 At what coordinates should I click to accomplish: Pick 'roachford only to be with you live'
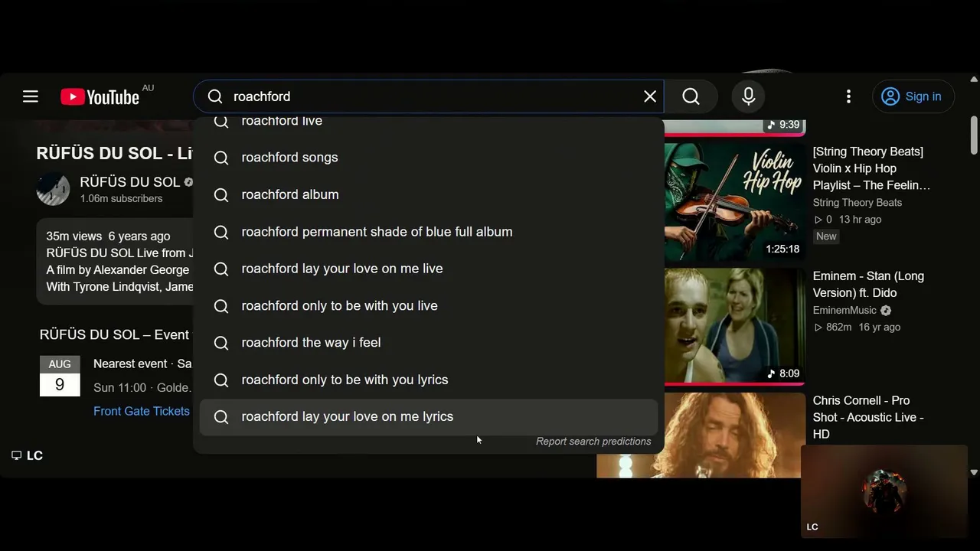(429, 305)
